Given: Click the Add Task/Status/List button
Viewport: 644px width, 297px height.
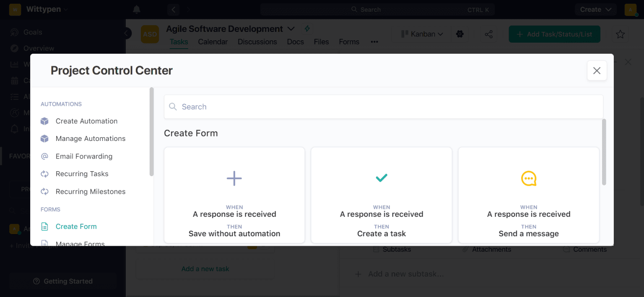Looking at the screenshot, I should [x=554, y=34].
